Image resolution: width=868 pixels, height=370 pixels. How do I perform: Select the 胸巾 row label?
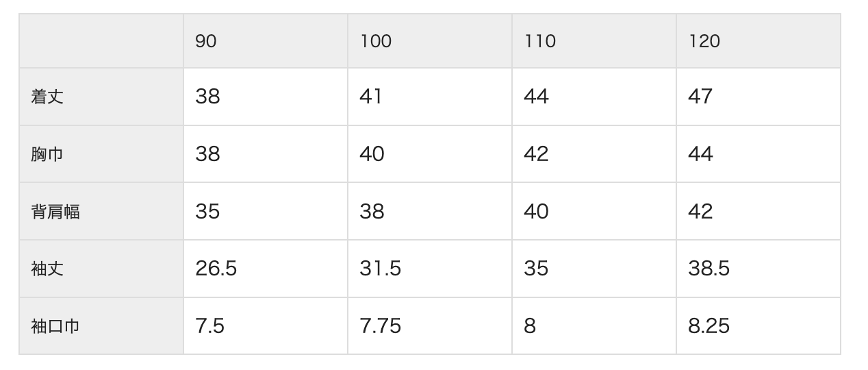47,154
